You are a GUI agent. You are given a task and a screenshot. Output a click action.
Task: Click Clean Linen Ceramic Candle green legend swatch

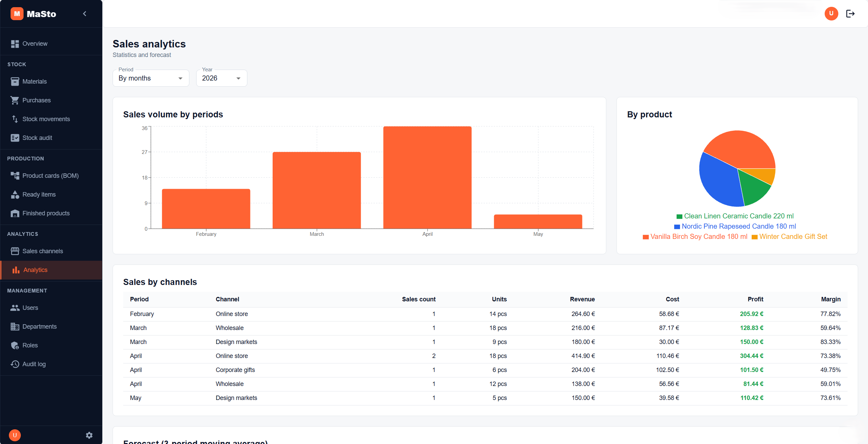click(x=679, y=216)
